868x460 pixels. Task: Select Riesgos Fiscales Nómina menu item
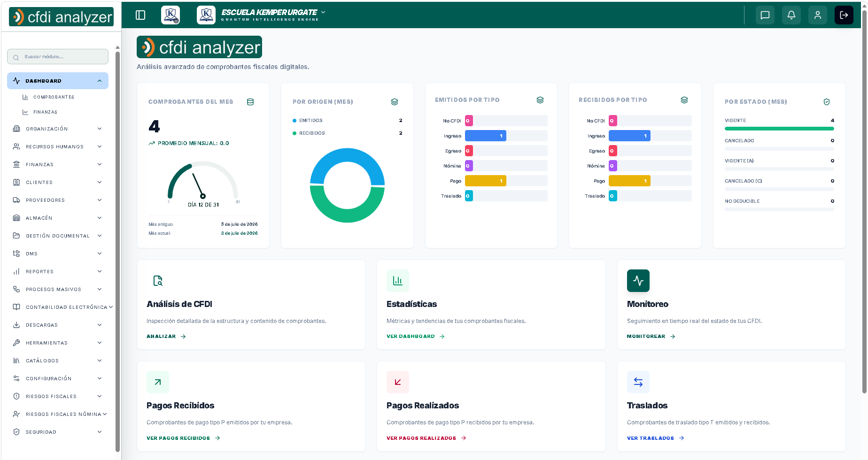(58, 414)
